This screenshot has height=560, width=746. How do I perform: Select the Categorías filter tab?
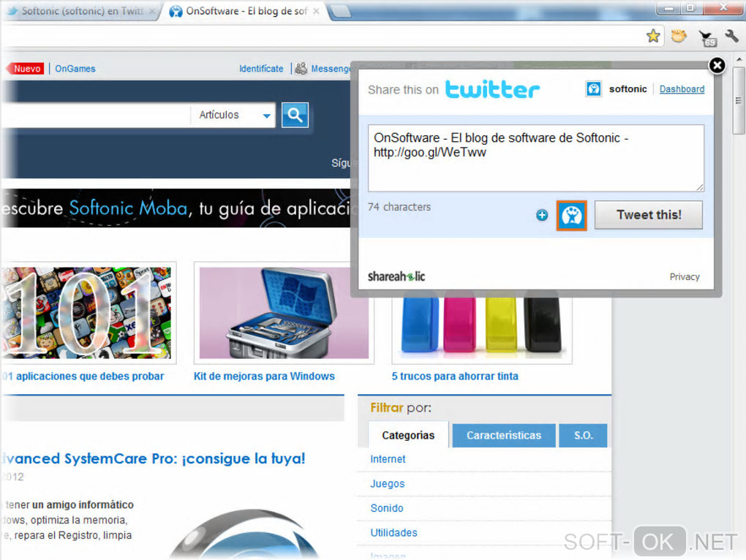point(408,435)
